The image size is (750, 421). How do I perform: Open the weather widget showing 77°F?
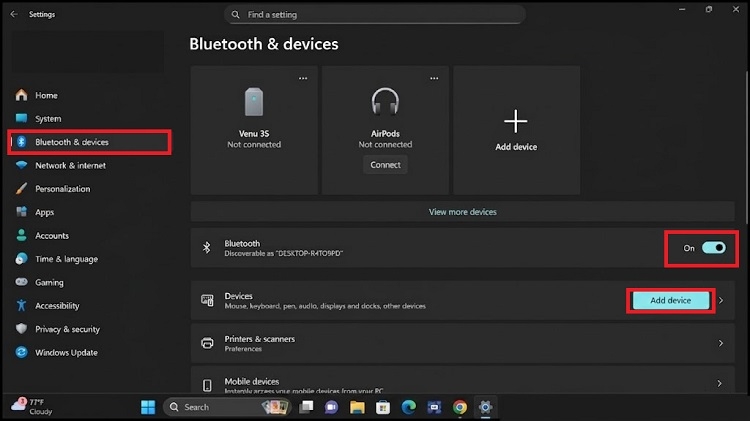pos(32,407)
